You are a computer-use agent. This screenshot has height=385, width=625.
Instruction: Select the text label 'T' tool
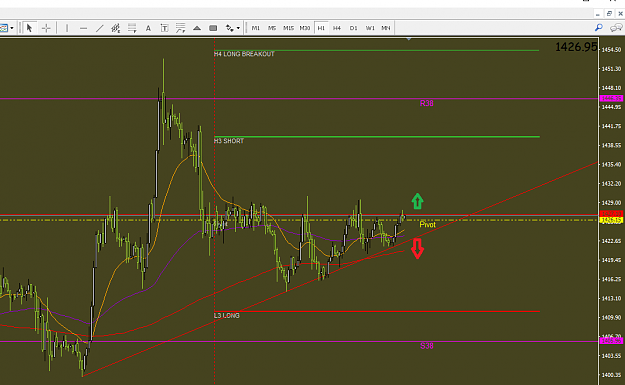click(x=164, y=28)
